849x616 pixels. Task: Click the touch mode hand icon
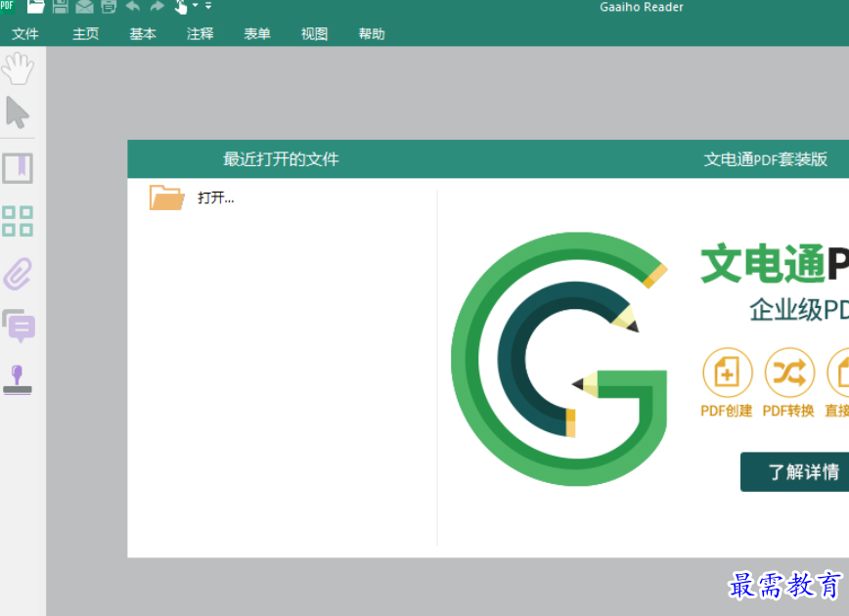(181, 7)
